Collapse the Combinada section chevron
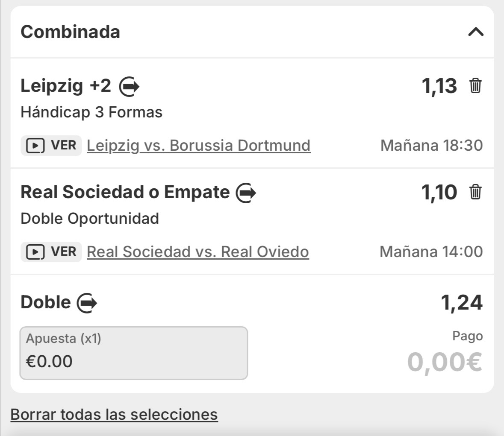The height and width of the screenshot is (436, 504). click(475, 32)
